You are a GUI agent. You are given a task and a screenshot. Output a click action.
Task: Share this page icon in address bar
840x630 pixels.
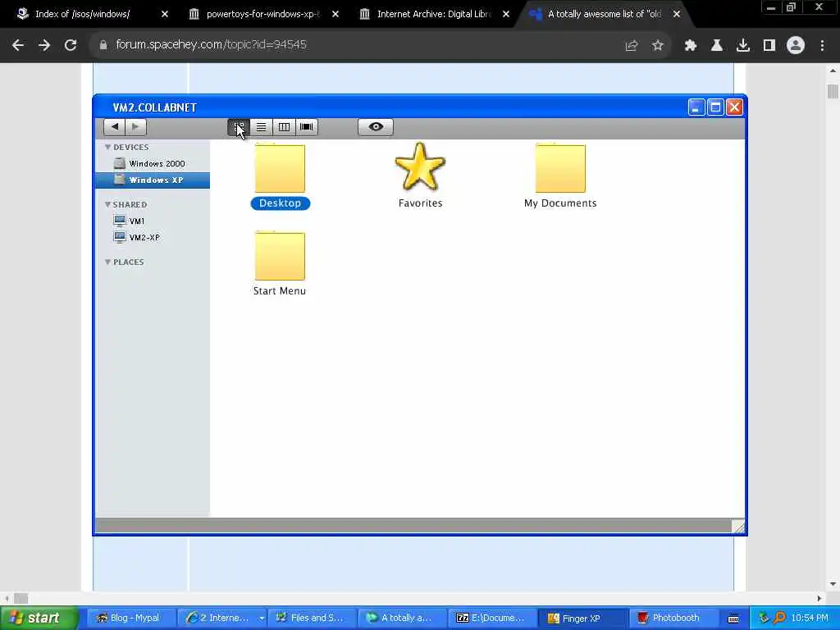[x=632, y=46]
